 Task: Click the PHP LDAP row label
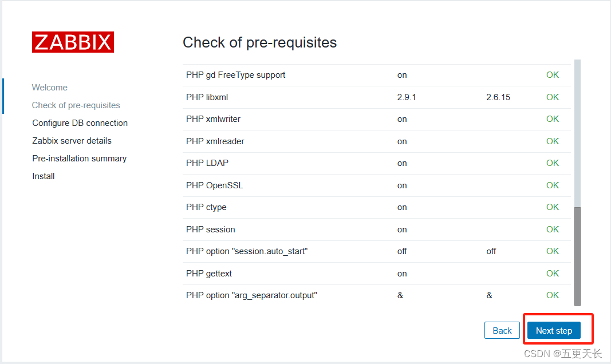point(207,163)
